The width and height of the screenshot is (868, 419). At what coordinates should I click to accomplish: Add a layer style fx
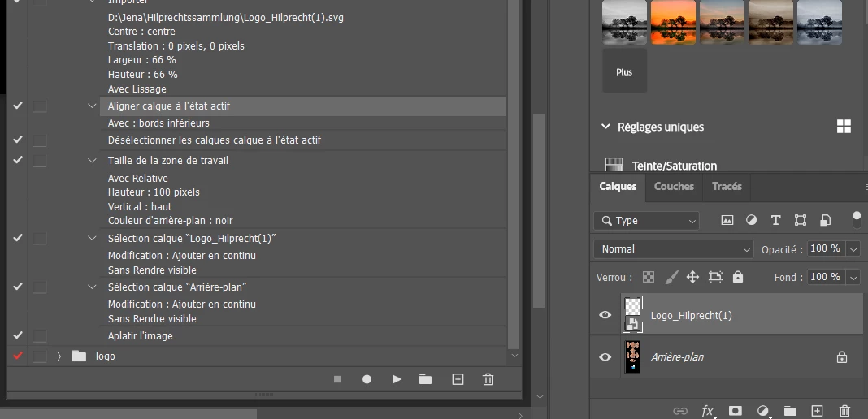[707, 411]
